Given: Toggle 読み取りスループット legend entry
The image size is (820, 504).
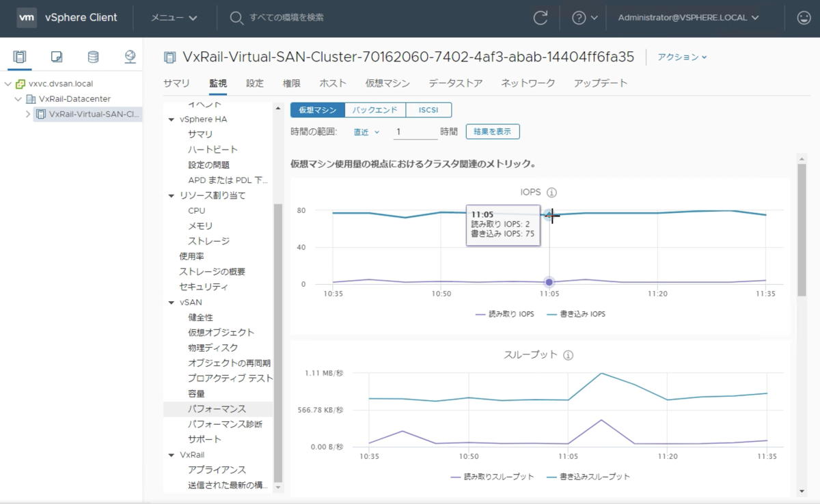Looking at the screenshot, I should click(x=492, y=477).
